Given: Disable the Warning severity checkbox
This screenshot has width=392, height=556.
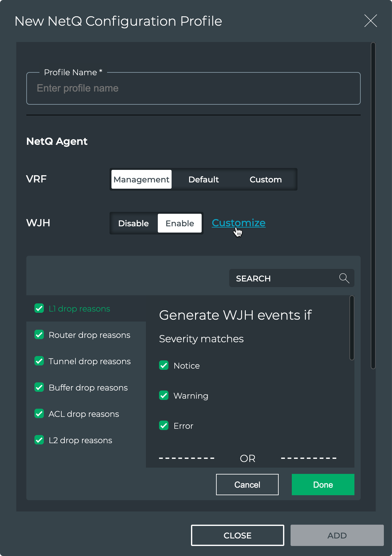Looking at the screenshot, I should (164, 396).
